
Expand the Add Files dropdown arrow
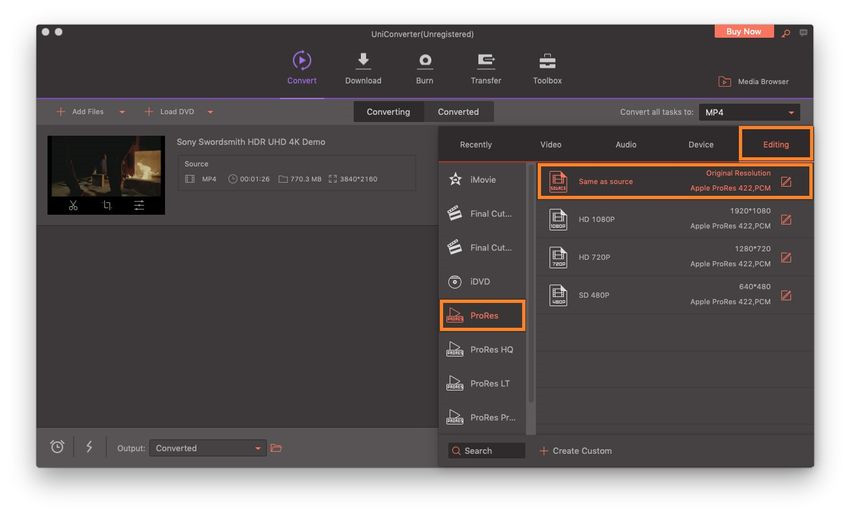[x=122, y=112]
